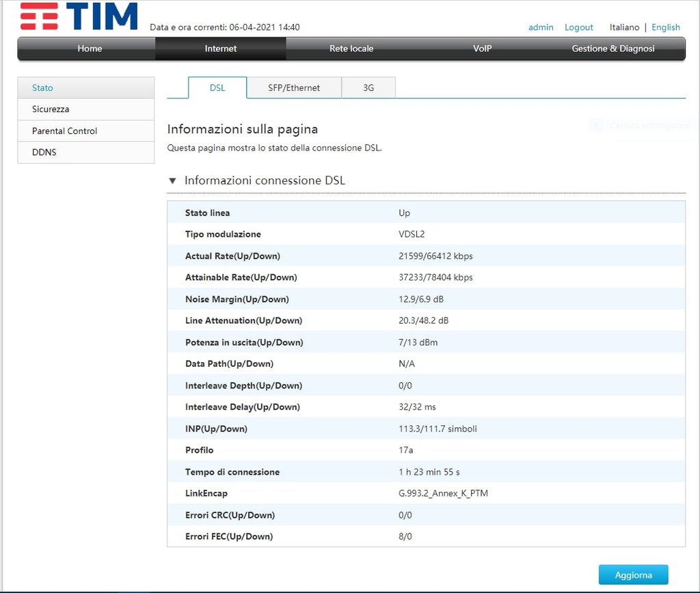700x593 pixels.
Task: Select Stato in the sidebar
Action: (85, 88)
